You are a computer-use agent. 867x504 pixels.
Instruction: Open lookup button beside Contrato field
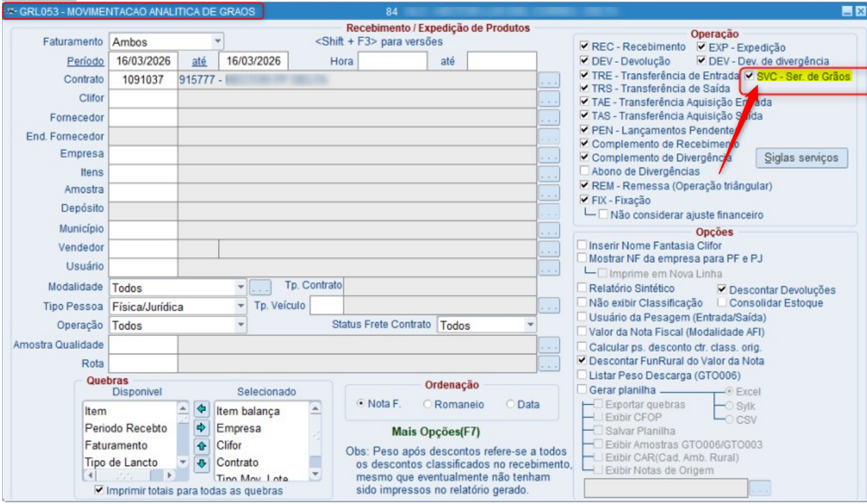pos(549,81)
